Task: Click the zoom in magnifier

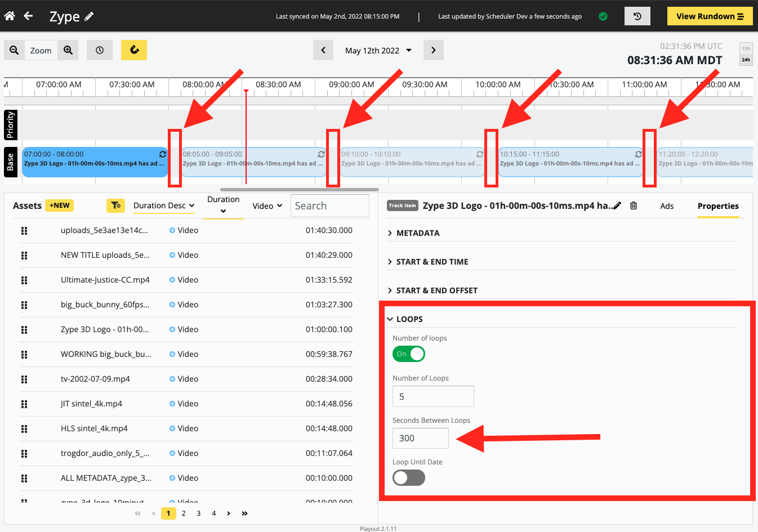Action: [x=68, y=50]
